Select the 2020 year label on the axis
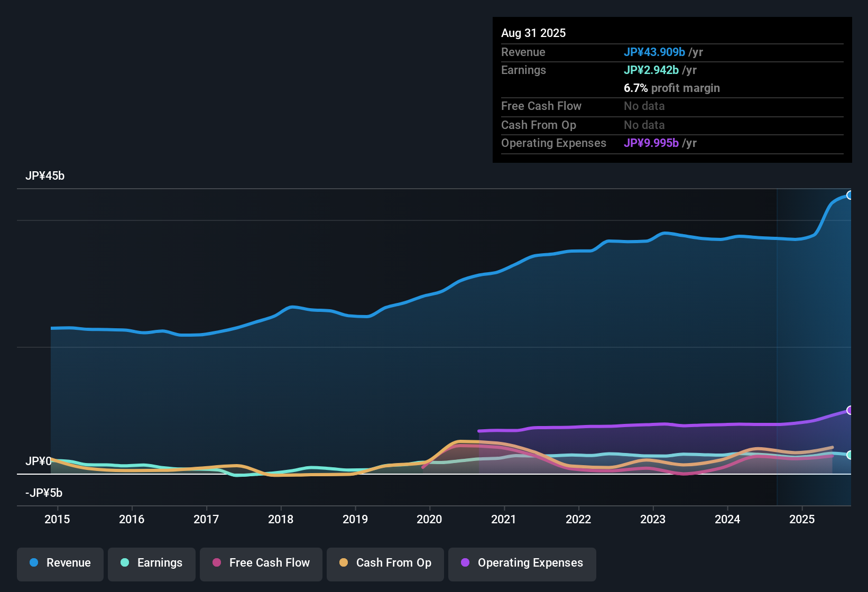 click(430, 519)
